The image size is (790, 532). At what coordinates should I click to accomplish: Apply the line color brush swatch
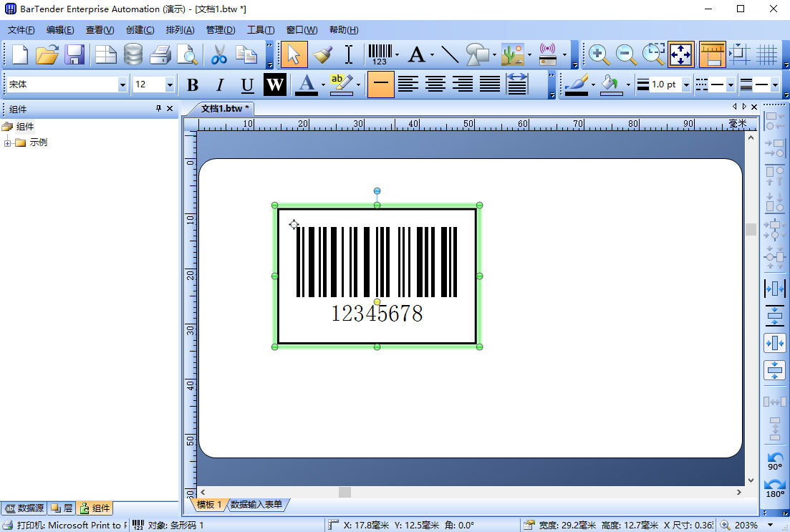pyautogui.click(x=577, y=84)
